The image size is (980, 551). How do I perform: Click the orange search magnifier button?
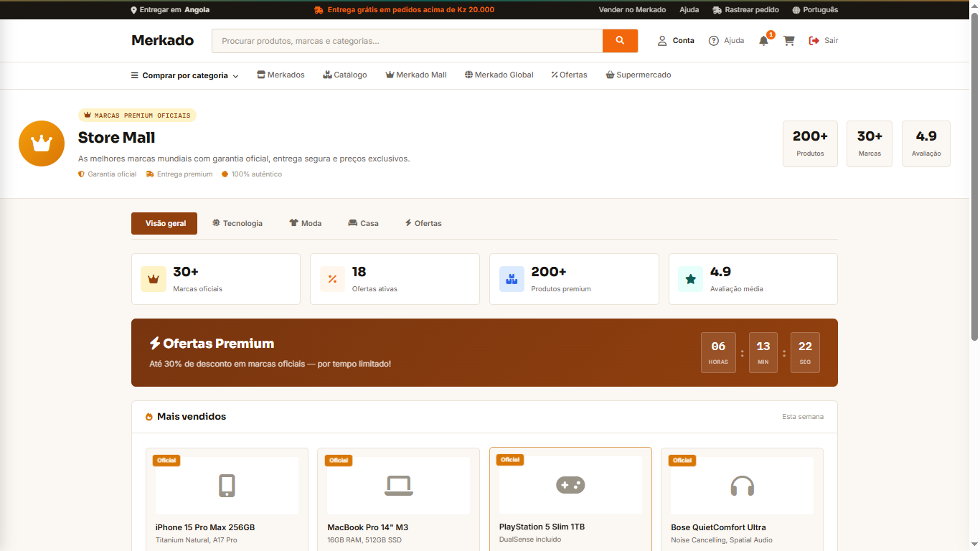(x=620, y=41)
